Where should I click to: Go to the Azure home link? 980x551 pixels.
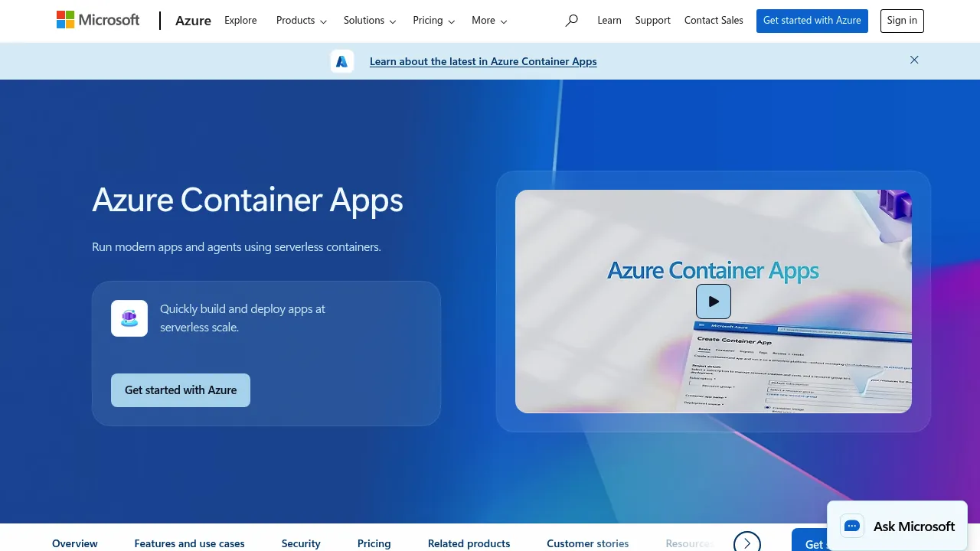point(193,21)
